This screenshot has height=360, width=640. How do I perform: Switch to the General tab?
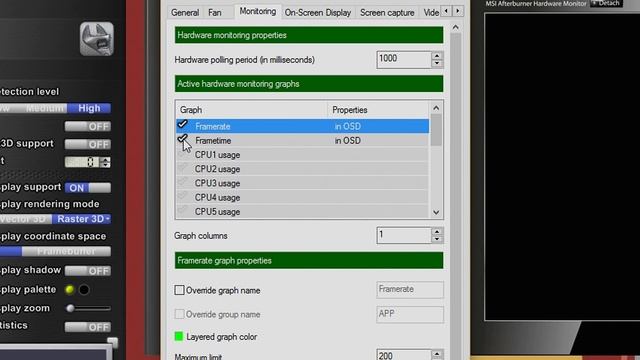pyautogui.click(x=185, y=13)
